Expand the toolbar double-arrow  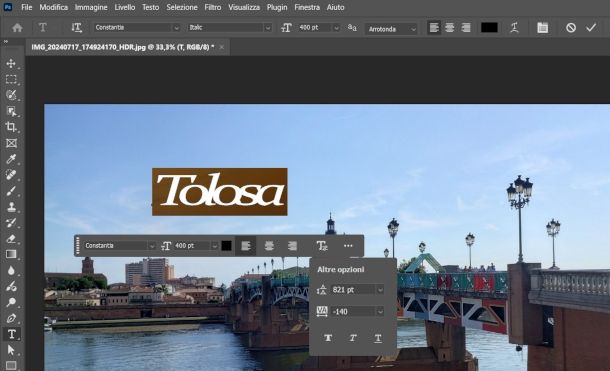(x=5, y=42)
